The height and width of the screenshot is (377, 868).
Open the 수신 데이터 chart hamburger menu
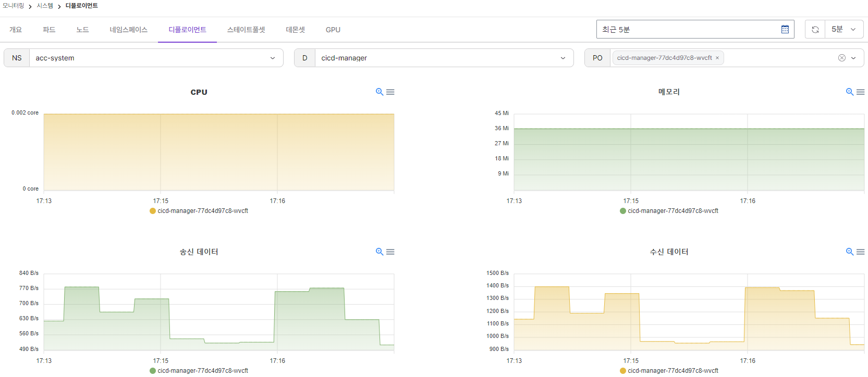tap(861, 252)
